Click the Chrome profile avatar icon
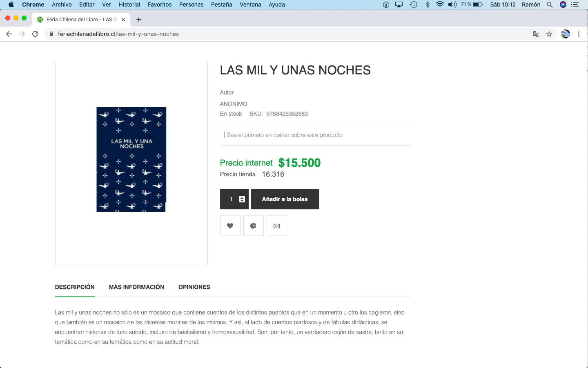Screen dimensions: 588x368 click(566, 34)
